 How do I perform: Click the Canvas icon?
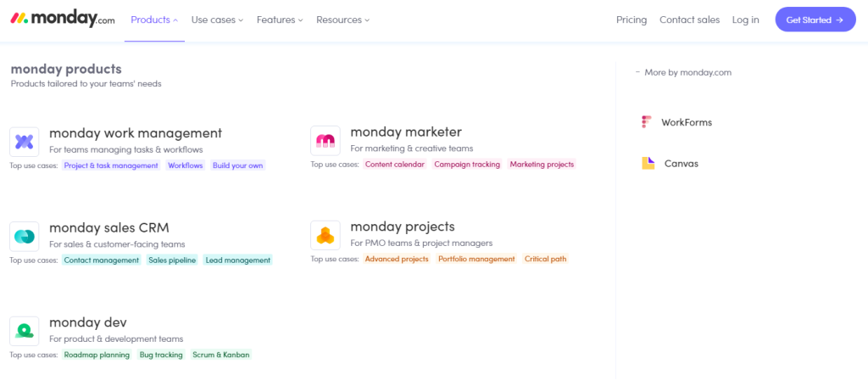point(648,164)
